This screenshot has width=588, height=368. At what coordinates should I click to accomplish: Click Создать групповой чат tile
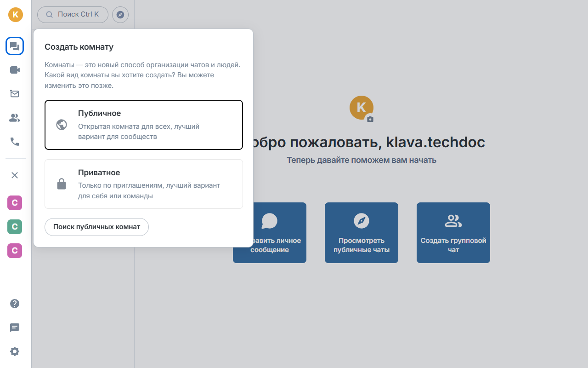tap(453, 233)
